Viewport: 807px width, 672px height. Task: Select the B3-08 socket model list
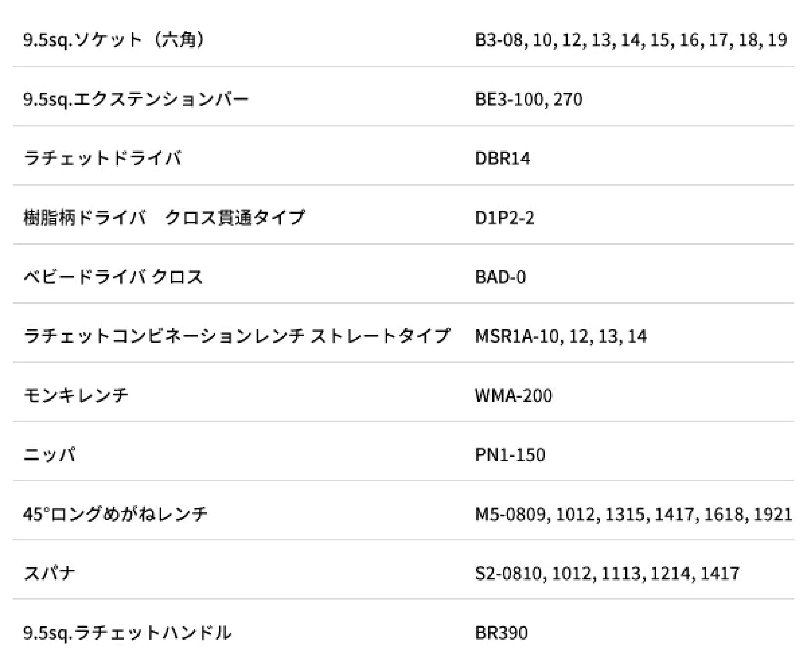tap(631, 40)
